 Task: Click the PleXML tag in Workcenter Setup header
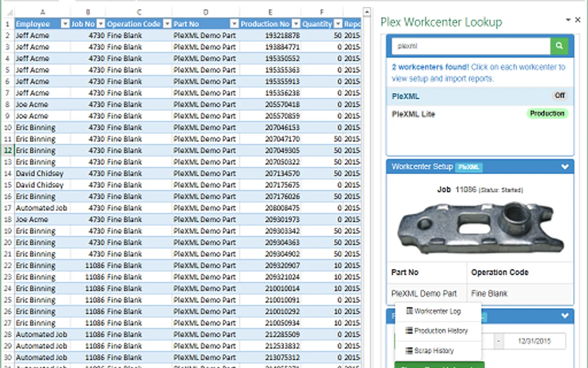(469, 167)
